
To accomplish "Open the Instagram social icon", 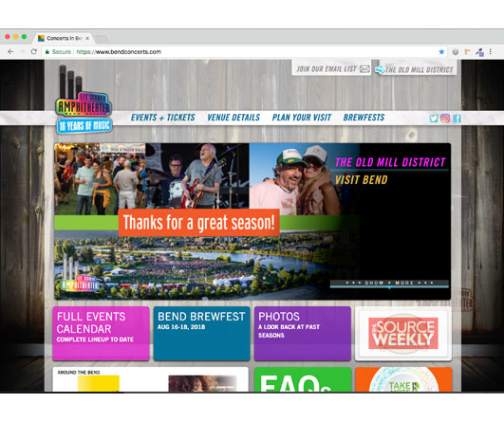I will click(x=445, y=119).
